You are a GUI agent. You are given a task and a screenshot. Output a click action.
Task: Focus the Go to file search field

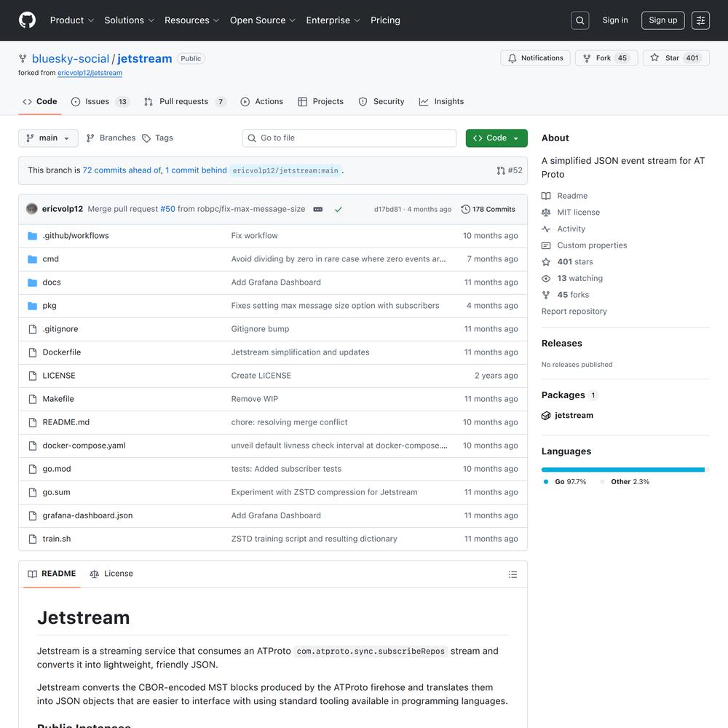click(x=349, y=138)
